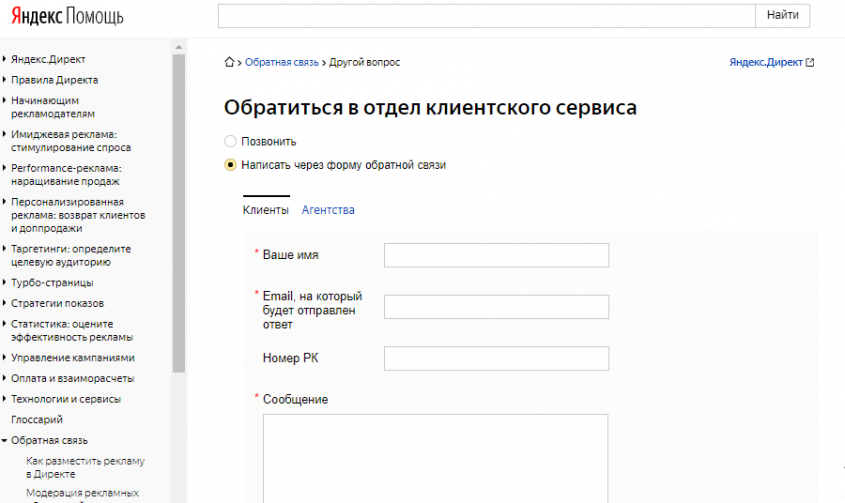845x503 pixels.
Task: Open Обратная связь breadcrumb link
Action: 281,62
